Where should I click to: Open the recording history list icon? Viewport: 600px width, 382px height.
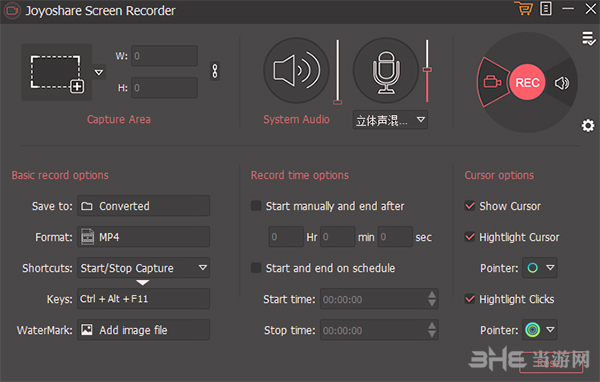(x=588, y=39)
